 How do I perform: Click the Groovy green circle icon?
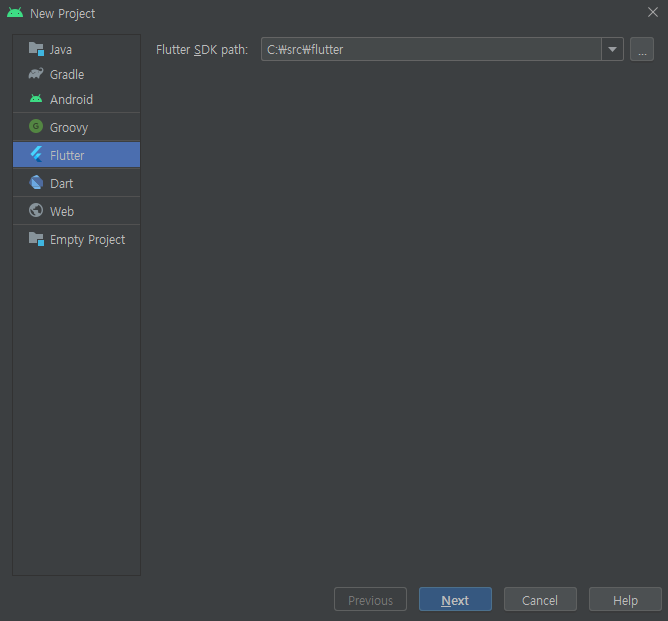(x=36, y=126)
